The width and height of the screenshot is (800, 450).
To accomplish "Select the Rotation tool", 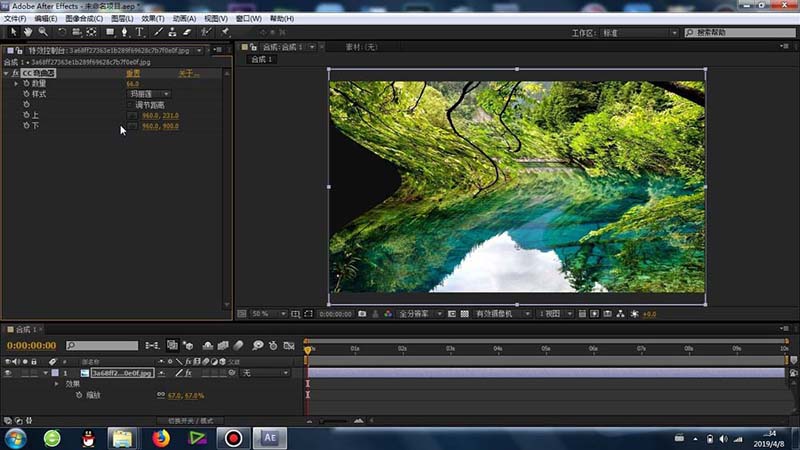I will [61, 32].
